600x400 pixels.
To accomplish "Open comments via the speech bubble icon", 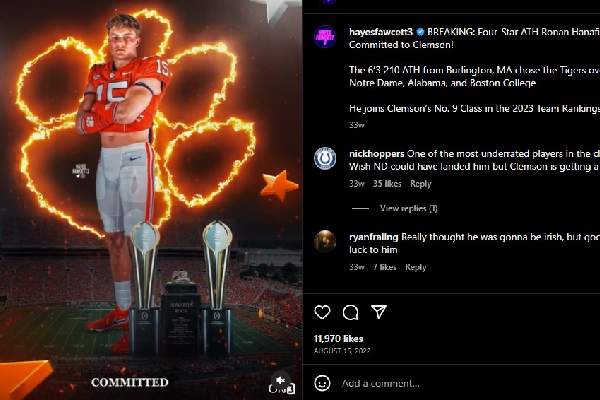I will (350, 312).
